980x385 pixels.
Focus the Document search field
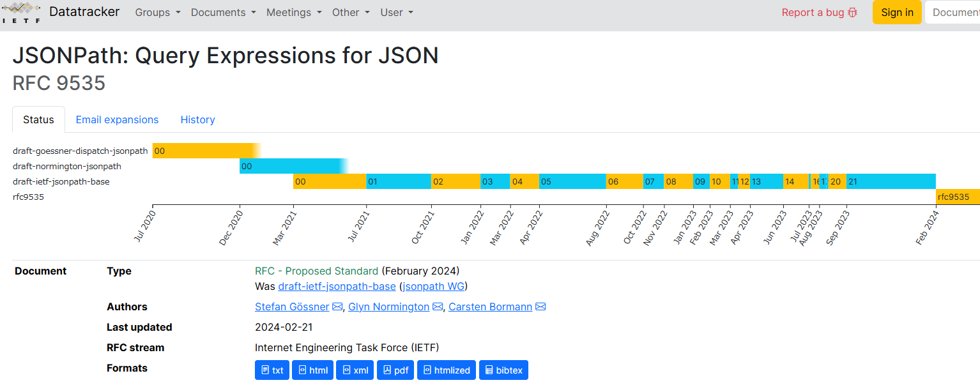tap(953, 12)
